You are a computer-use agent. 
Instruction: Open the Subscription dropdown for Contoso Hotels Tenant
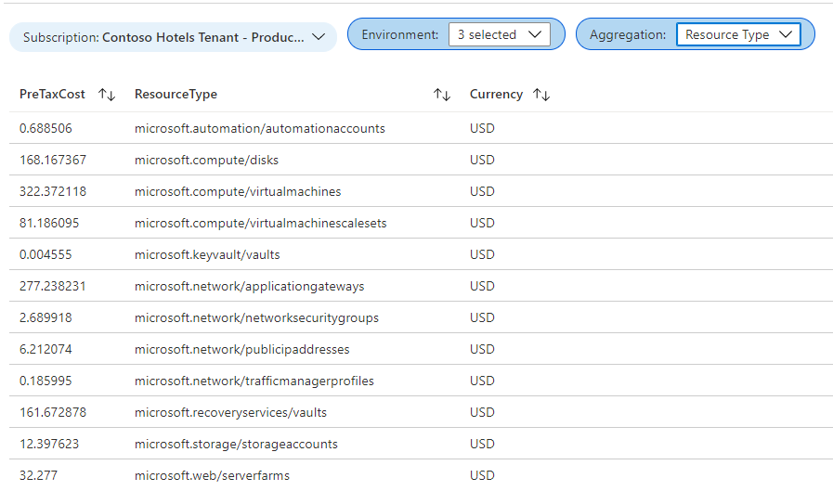coord(173,37)
